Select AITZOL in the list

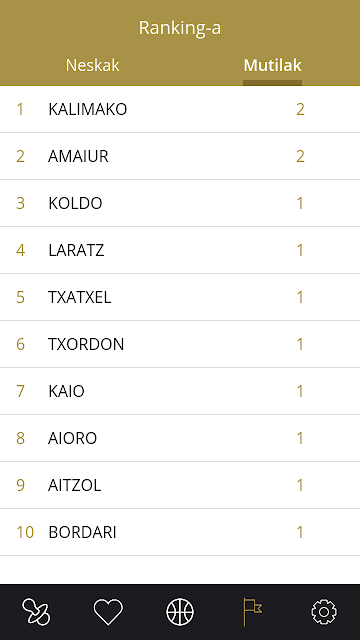[x=180, y=485]
